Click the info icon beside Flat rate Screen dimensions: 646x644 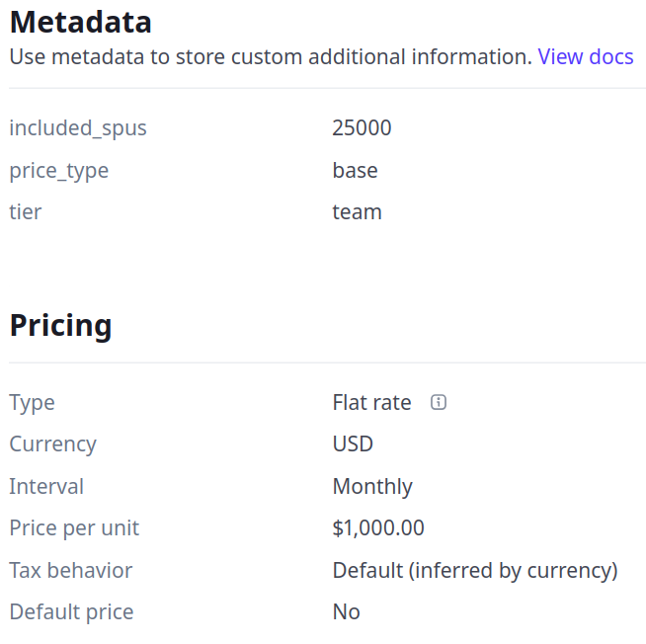point(440,402)
